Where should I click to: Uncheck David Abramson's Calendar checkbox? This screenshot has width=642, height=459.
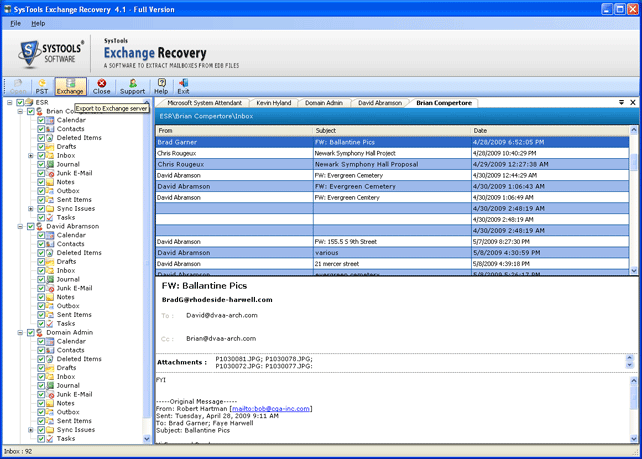coord(41,235)
